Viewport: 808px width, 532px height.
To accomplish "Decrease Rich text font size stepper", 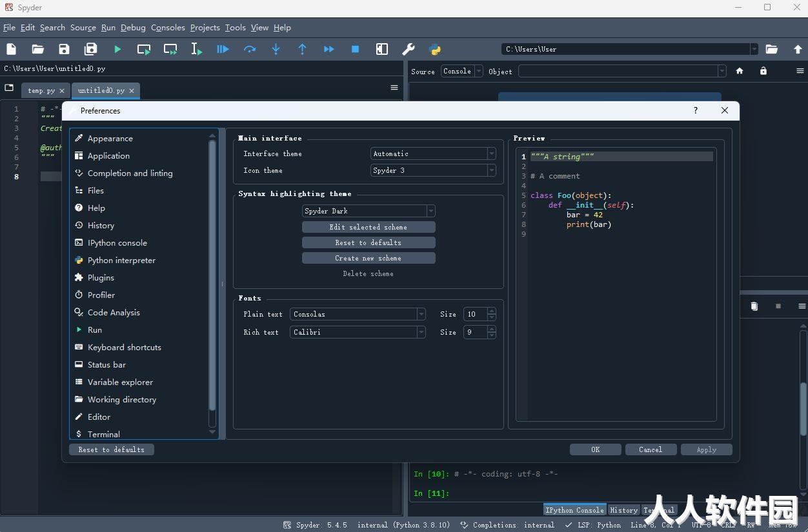I will click(492, 335).
